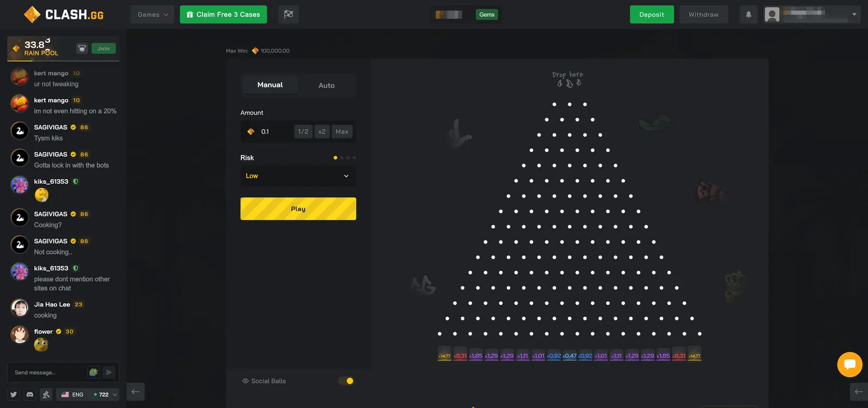The width and height of the screenshot is (868, 408).
Task: Click the user profile avatar in header
Action: (x=772, y=15)
